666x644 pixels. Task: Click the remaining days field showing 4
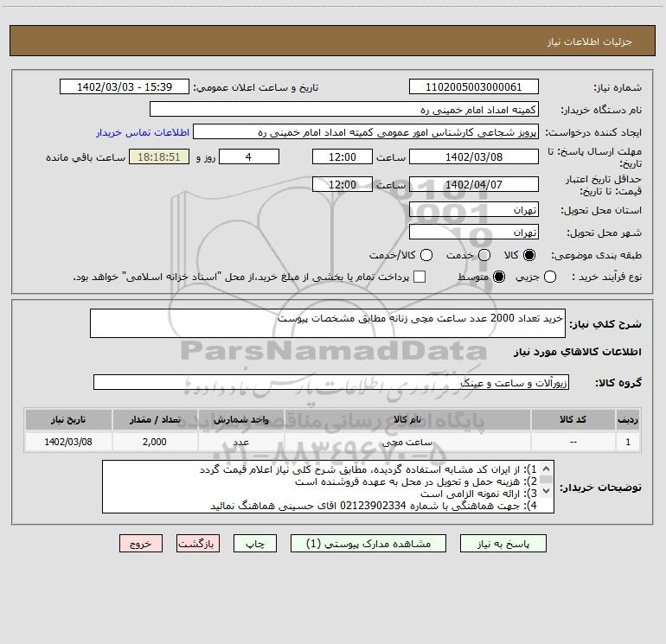(249, 156)
